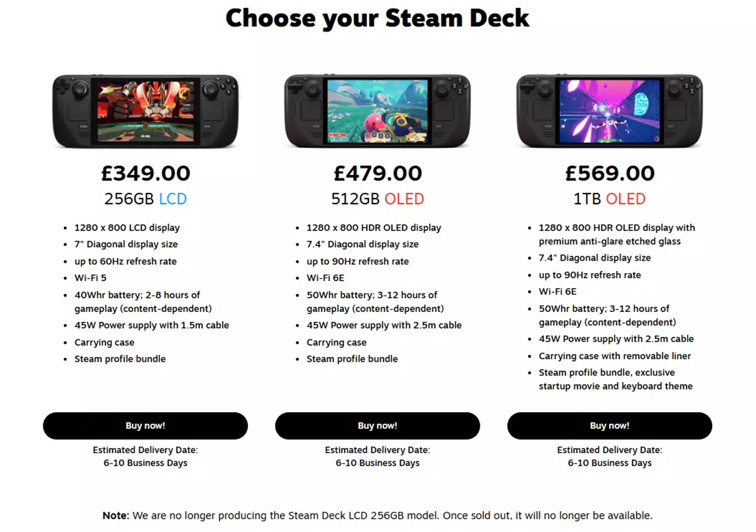Select the £569.00 price label
The width and height of the screenshot is (756, 532).
point(610,173)
